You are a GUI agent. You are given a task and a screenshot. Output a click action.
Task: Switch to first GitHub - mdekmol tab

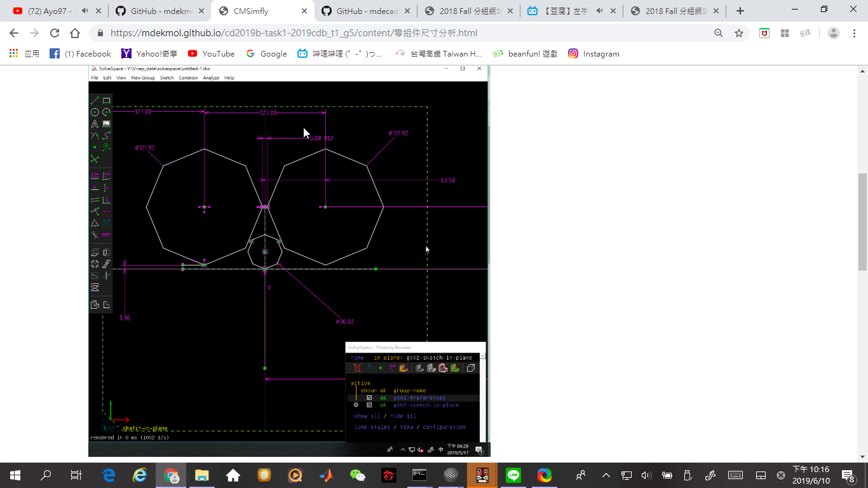point(160,11)
